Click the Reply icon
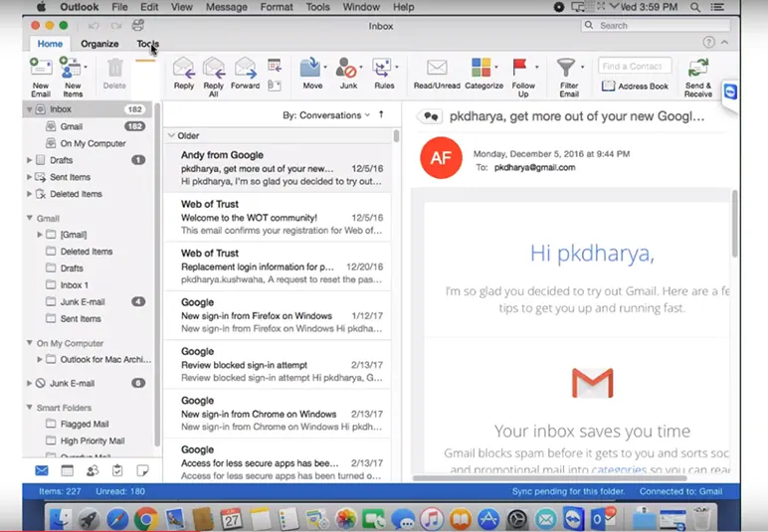The width and height of the screenshot is (768, 532). tap(184, 68)
